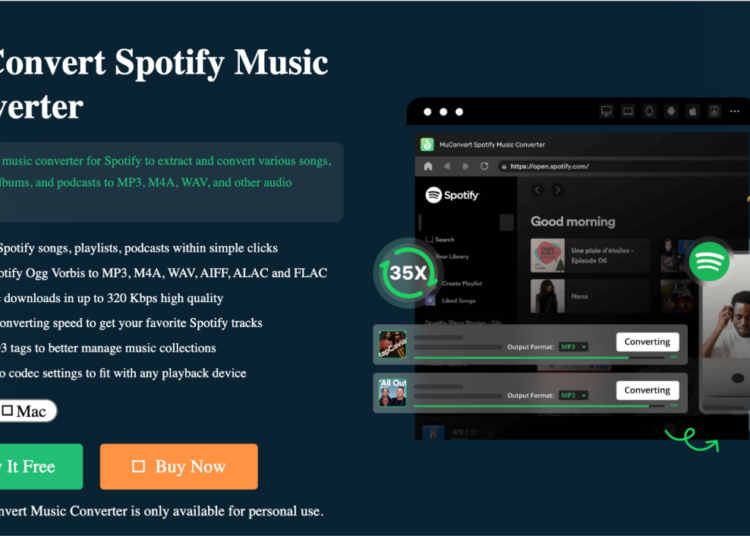Click the Spotify chevron back arrow

[x=537, y=190]
